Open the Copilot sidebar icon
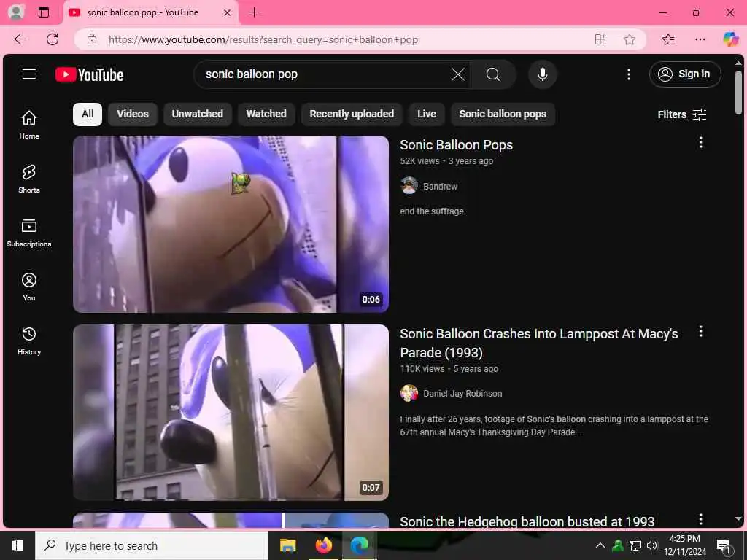 [x=730, y=39]
